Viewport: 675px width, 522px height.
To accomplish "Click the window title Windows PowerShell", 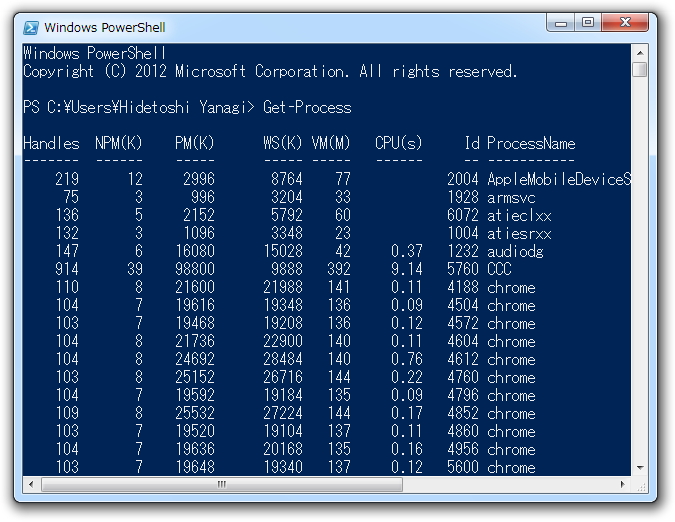I will click(105, 28).
